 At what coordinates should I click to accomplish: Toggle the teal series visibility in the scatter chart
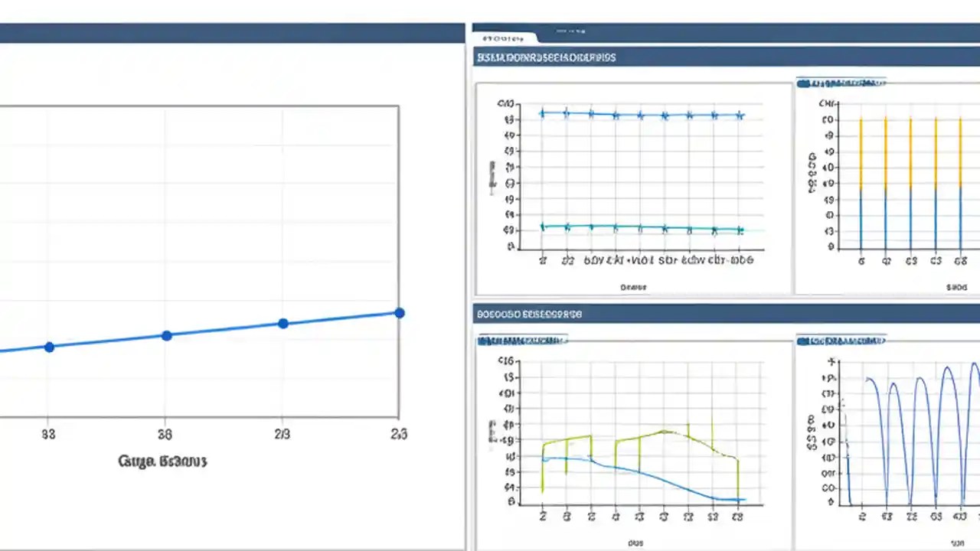pyautogui.click(x=541, y=227)
